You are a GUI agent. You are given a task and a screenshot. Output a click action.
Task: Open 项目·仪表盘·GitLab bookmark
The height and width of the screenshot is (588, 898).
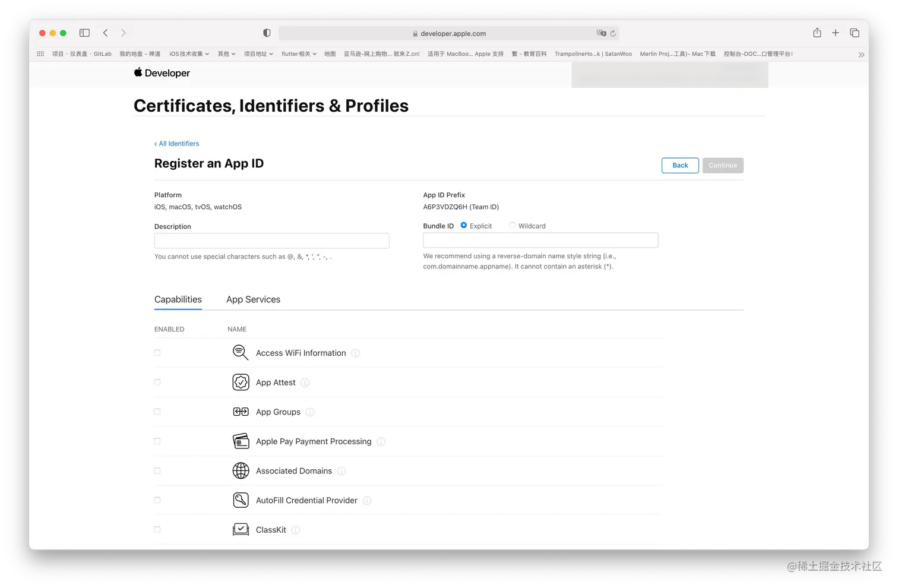pos(81,54)
